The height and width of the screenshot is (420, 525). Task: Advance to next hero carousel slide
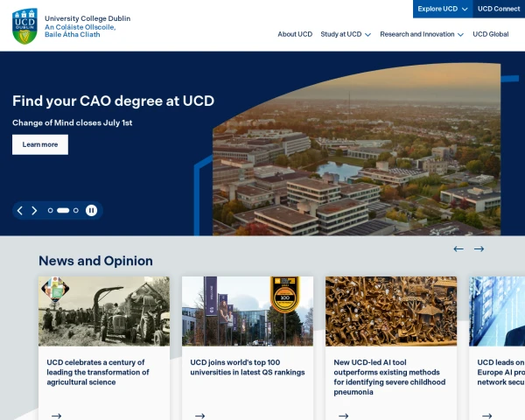point(34,210)
